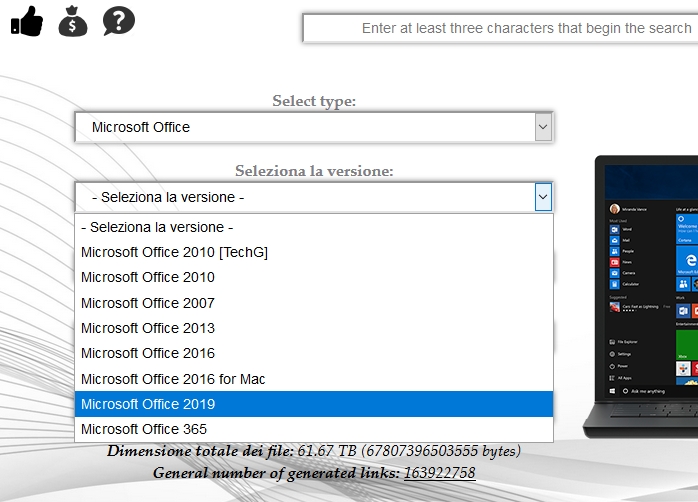Click the 'Select type:' label
Image resolution: width=698 pixels, height=502 pixels.
[314, 101]
